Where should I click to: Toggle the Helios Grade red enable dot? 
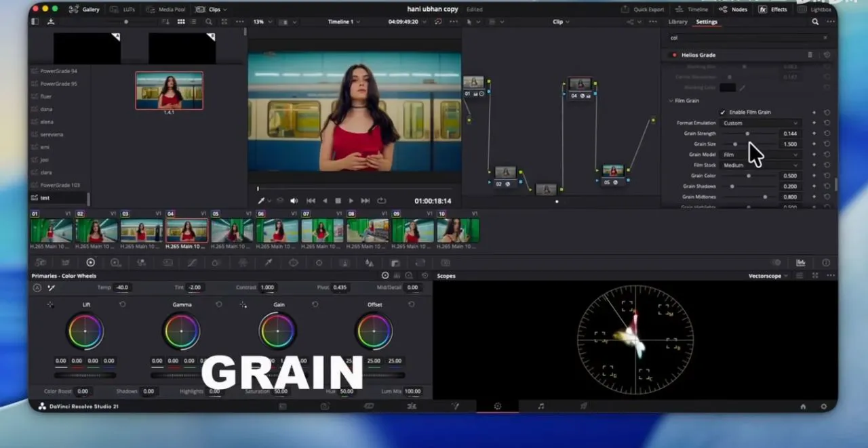click(x=674, y=55)
